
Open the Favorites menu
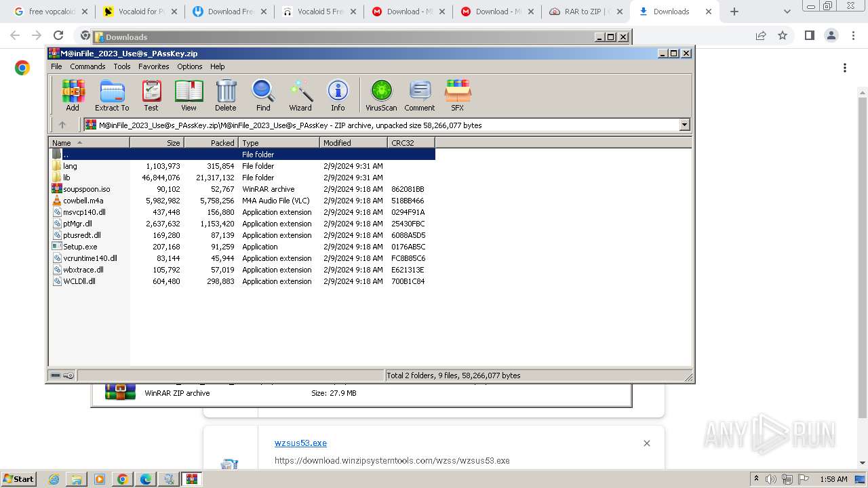click(x=154, y=66)
